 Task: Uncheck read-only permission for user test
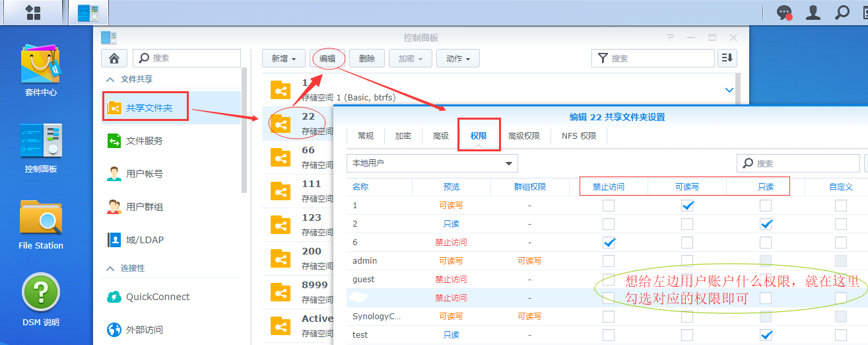click(766, 335)
